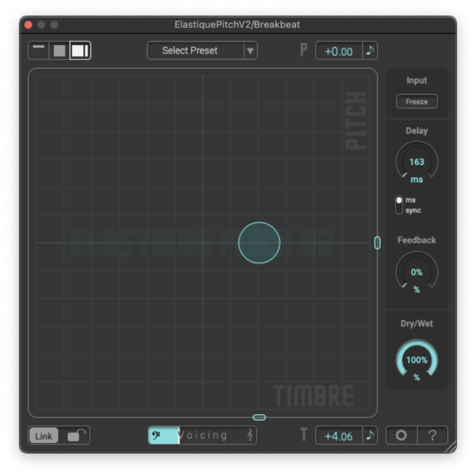Image resolution: width=476 pixels, height=476 pixels.
Task: Switch the delay ms/sync toggle
Action: point(399,205)
